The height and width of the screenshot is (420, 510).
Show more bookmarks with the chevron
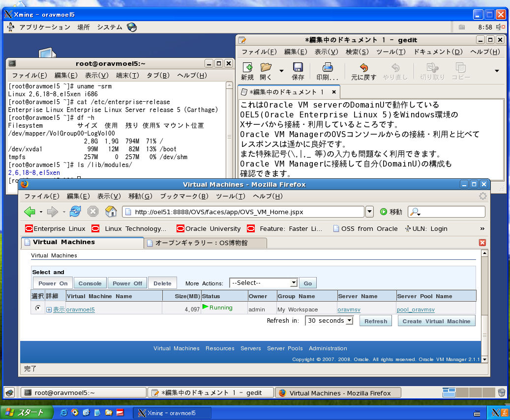tap(482, 229)
